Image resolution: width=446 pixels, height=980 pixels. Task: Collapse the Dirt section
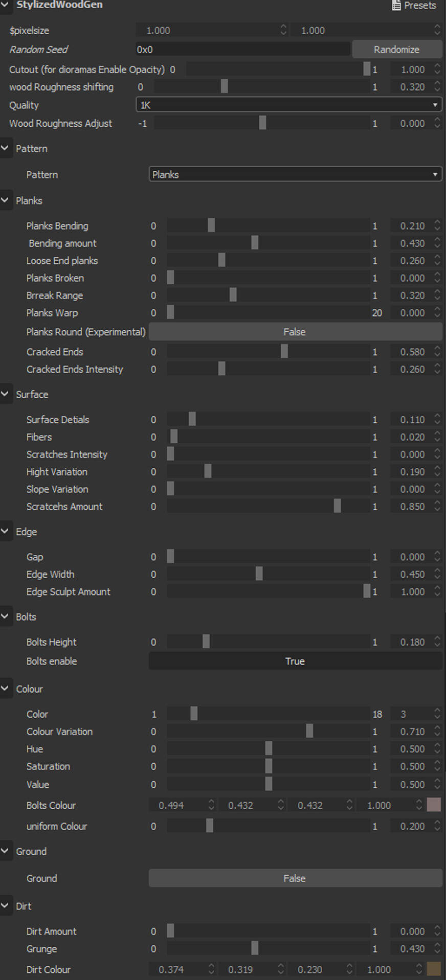5,906
